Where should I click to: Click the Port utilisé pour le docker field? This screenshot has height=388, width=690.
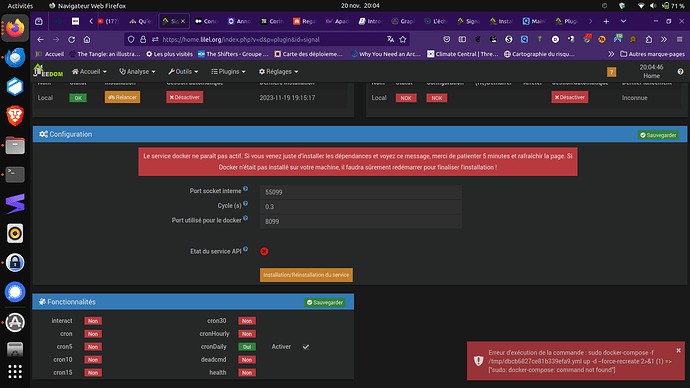360,221
